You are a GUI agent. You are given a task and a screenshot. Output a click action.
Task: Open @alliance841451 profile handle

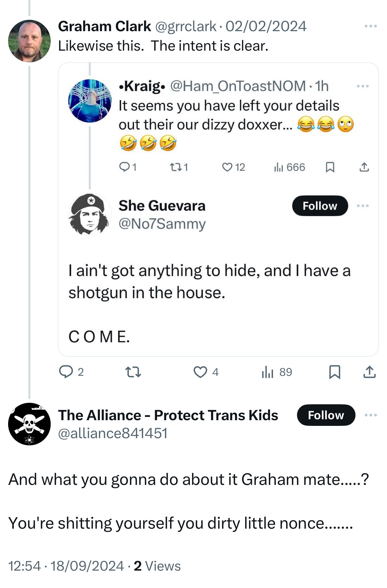click(x=113, y=433)
